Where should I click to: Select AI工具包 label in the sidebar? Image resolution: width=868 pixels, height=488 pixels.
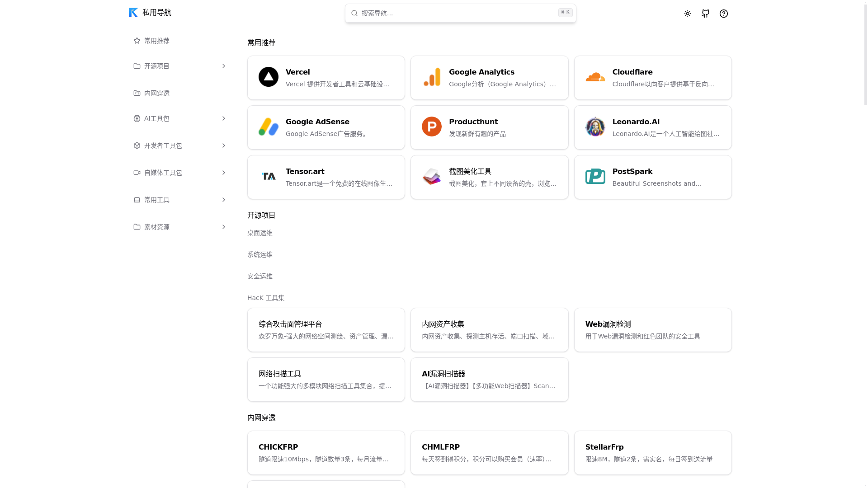pos(157,118)
